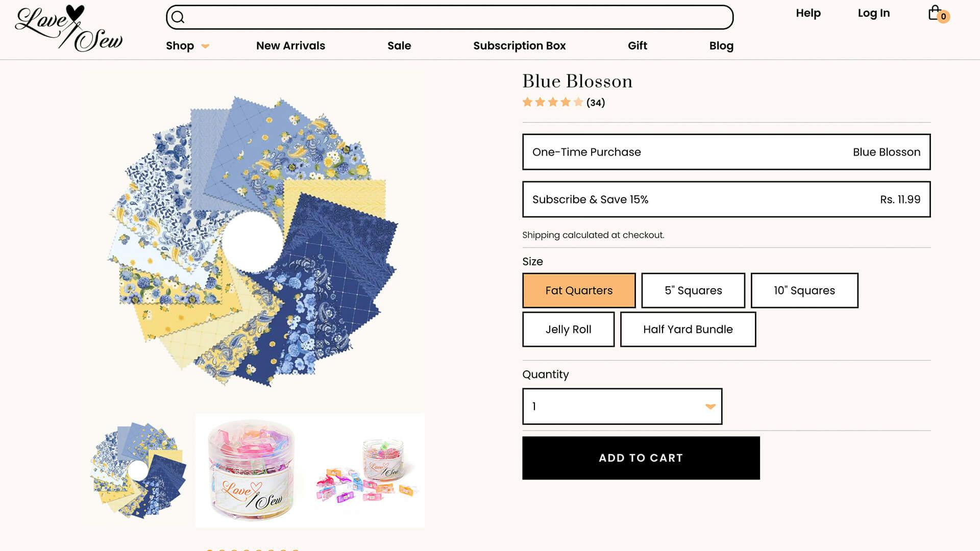Click the ADD TO CART button
This screenshot has width=980, height=551.
coord(641,458)
